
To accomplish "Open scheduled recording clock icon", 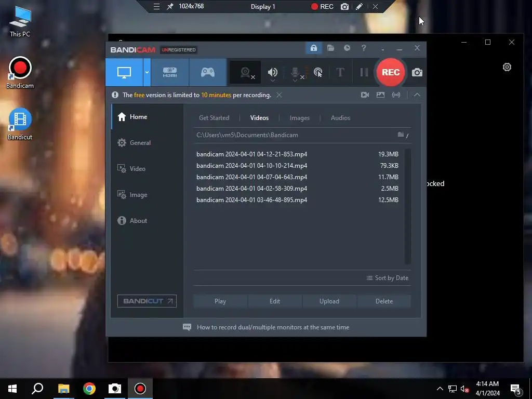I will [x=347, y=48].
